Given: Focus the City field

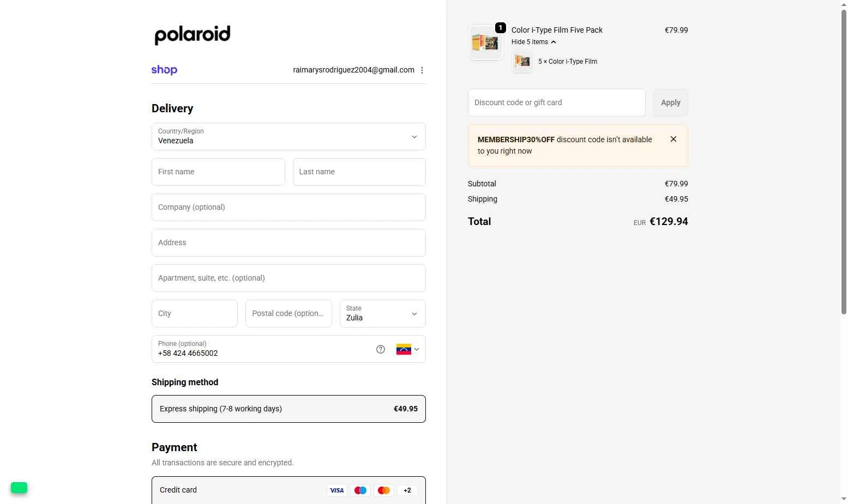Looking at the screenshot, I should [x=195, y=314].
